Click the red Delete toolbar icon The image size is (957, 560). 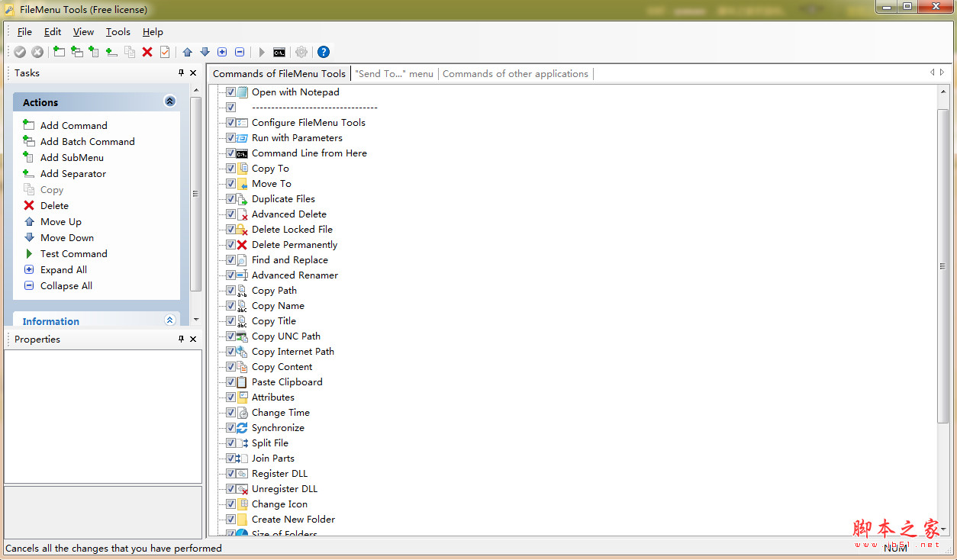[x=147, y=52]
